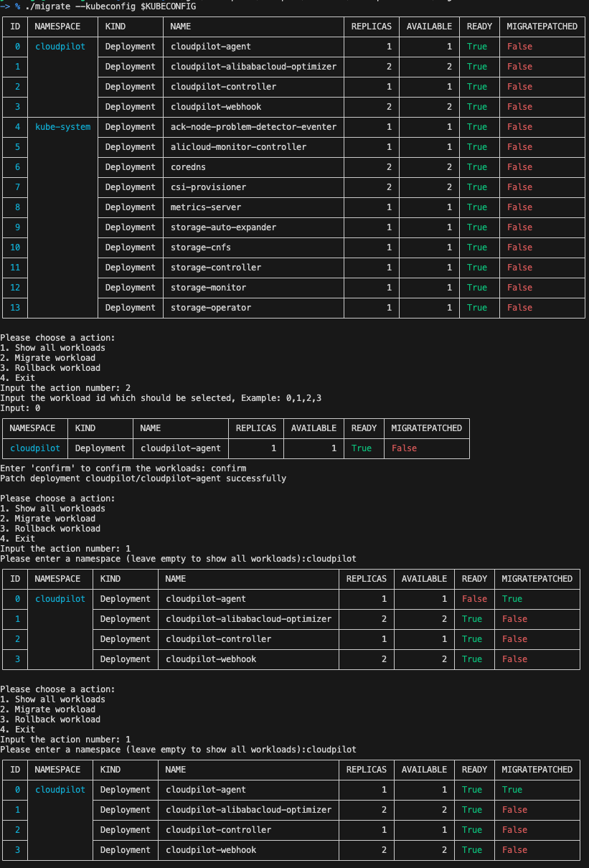Click workload ID 13 in the first table
Image resolution: width=589 pixels, height=868 pixels.
tap(17, 308)
